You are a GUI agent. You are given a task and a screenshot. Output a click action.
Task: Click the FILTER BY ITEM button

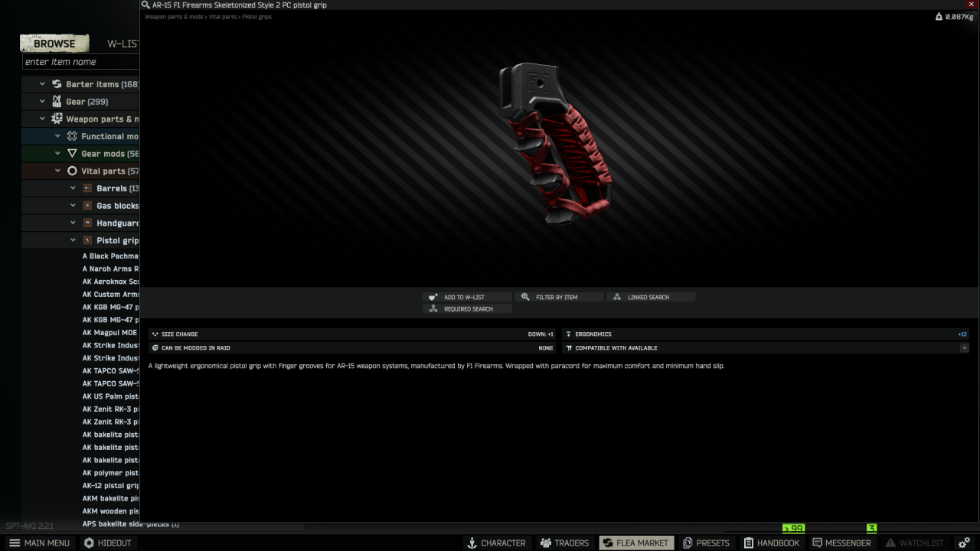pyautogui.click(x=559, y=297)
